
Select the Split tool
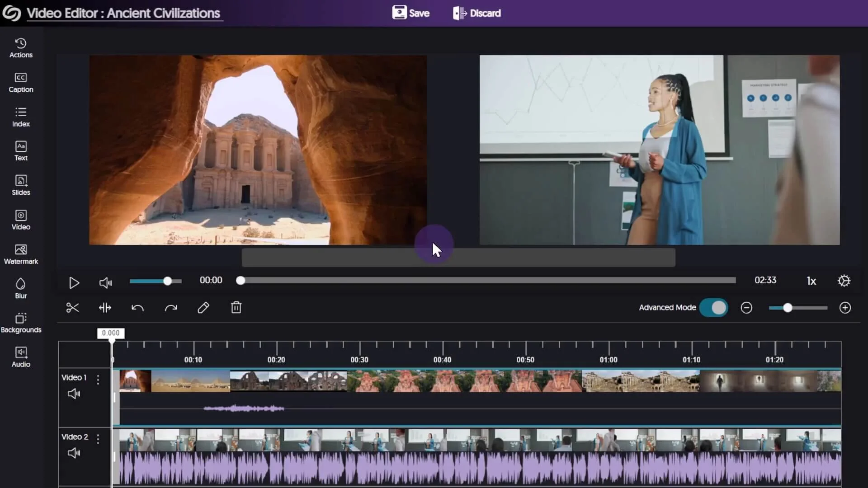(x=104, y=308)
